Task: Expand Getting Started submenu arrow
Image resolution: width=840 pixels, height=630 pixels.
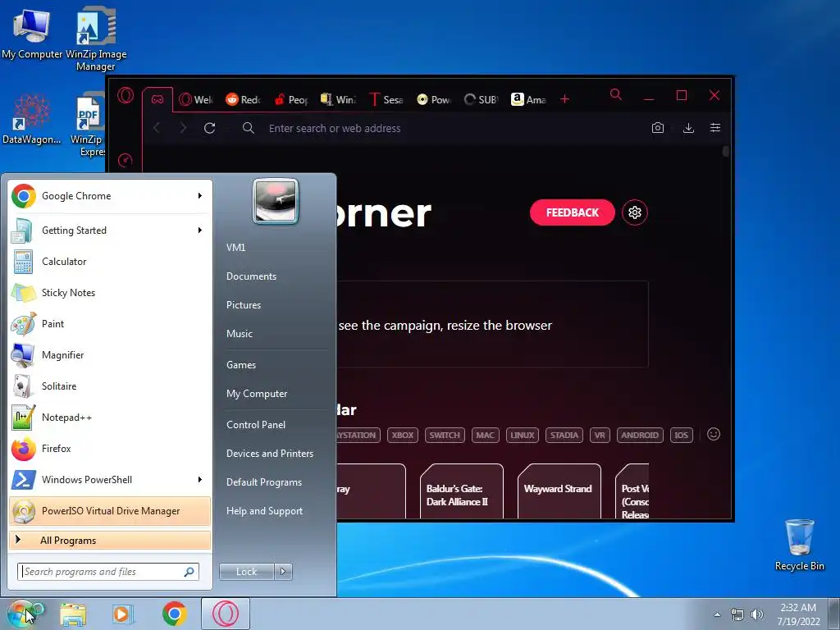Action: [200, 231]
